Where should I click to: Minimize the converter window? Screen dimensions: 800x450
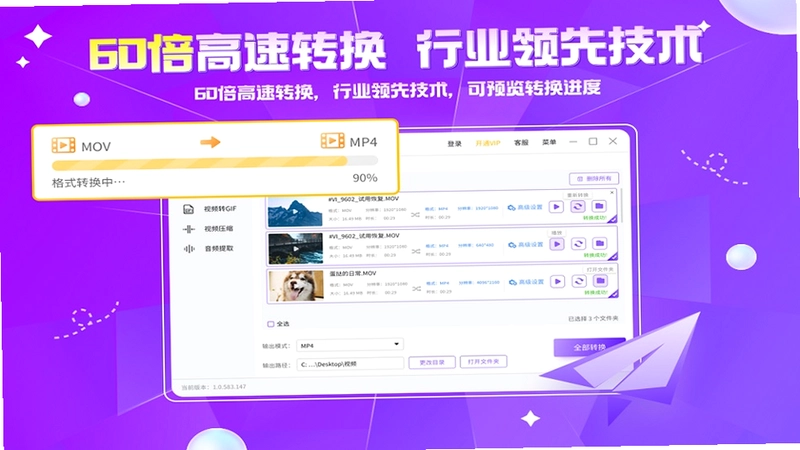coord(573,142)
